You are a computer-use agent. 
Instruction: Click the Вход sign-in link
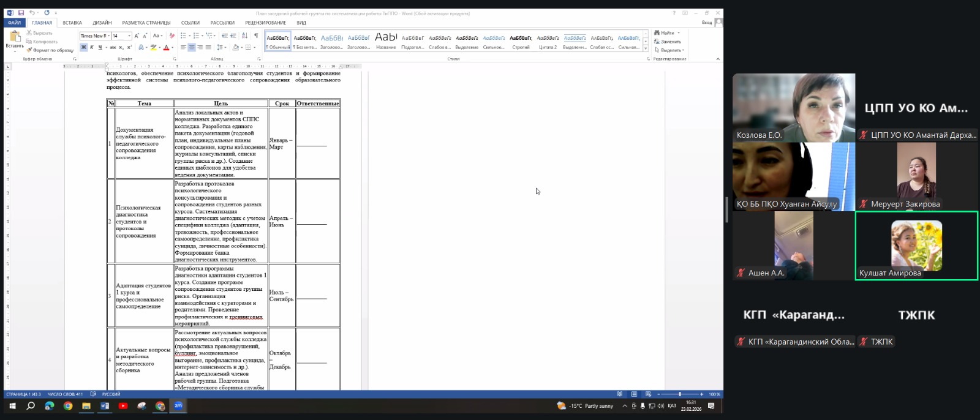[x=707, y=23]
